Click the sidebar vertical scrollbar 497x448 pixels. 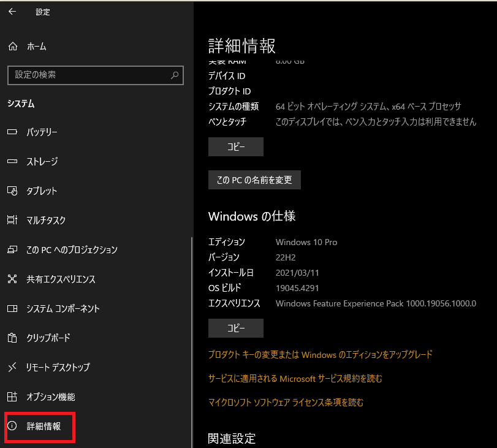pyautogui.click(x=192, y=342)
